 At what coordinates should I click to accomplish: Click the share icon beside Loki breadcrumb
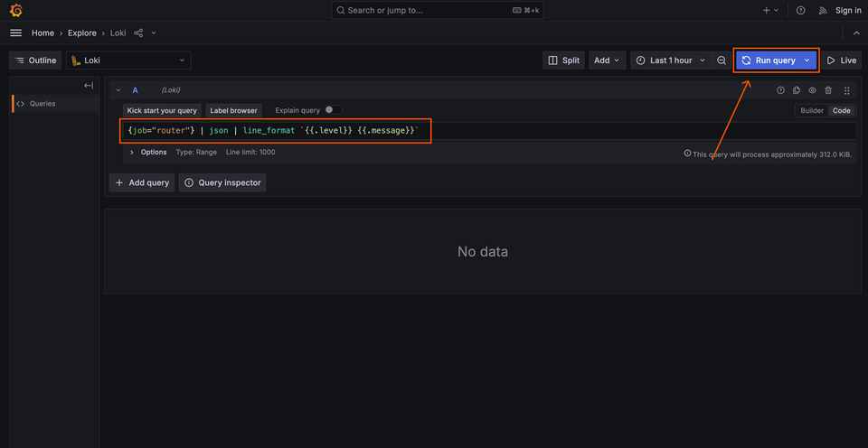click(138, 33)
